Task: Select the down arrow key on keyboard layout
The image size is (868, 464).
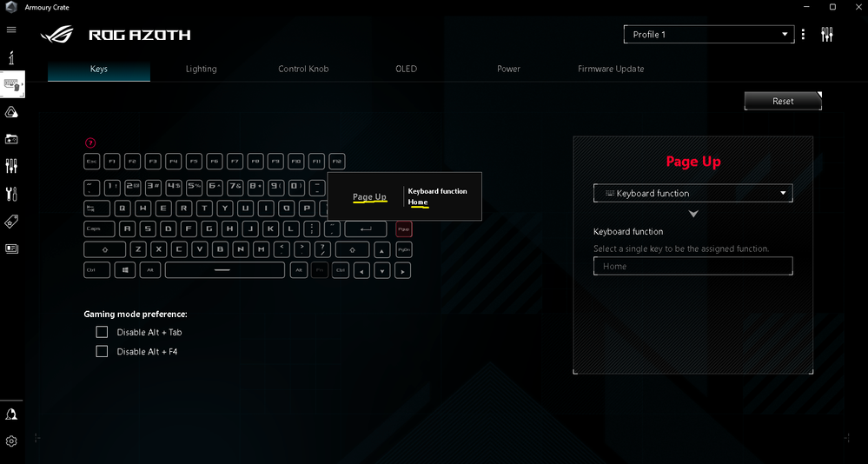Action: (382, 271)
